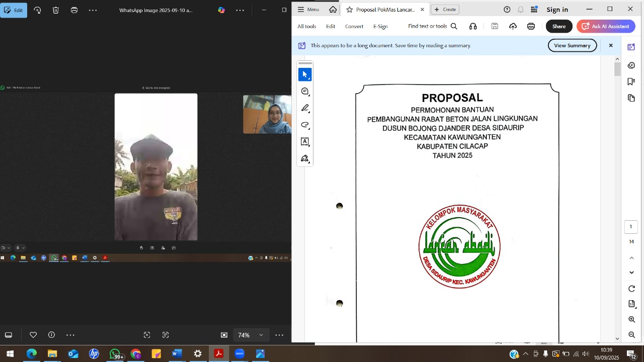Pick the Add text box tool
This screenshot has width=644, height=362.
tap(305, 142)
